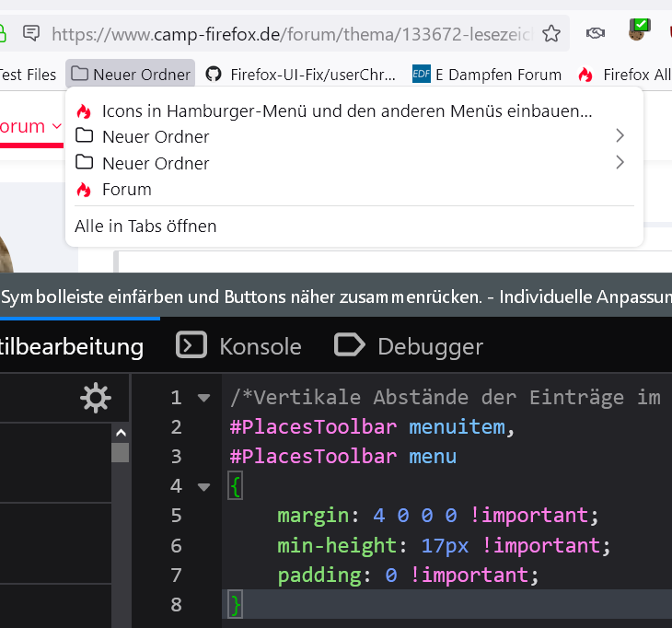Expand the first Neuer Ordner submenu arrow
This screenshot has width=672, height=628.
(x=620, y=136)
